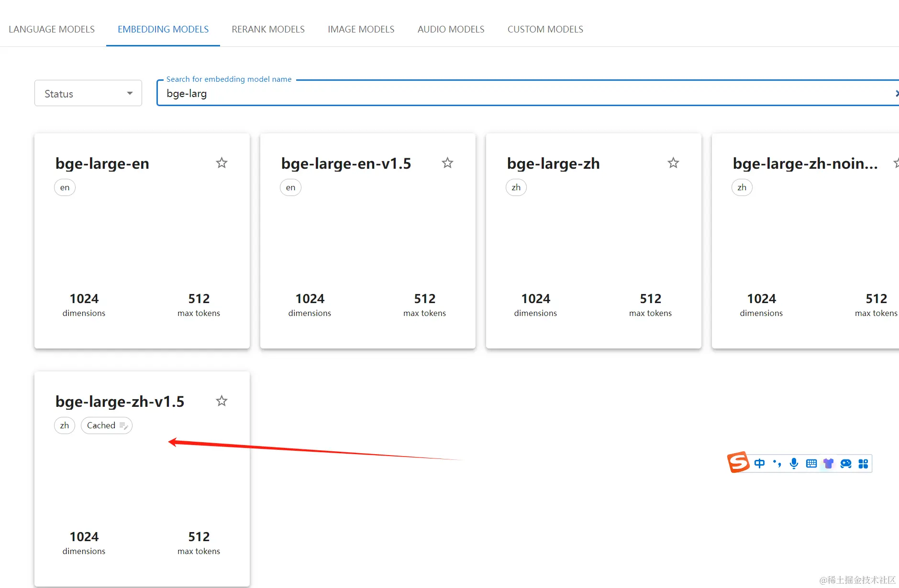Select the Embedding Models tab
Viewport: 899px width, 588px height.
163,29
